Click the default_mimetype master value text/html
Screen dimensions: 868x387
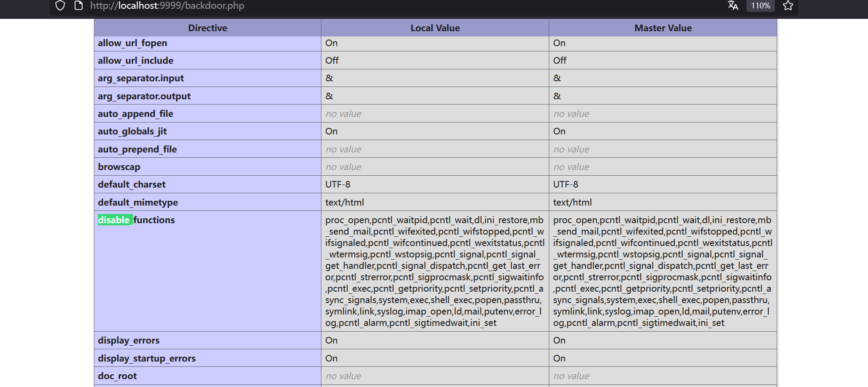572,203
